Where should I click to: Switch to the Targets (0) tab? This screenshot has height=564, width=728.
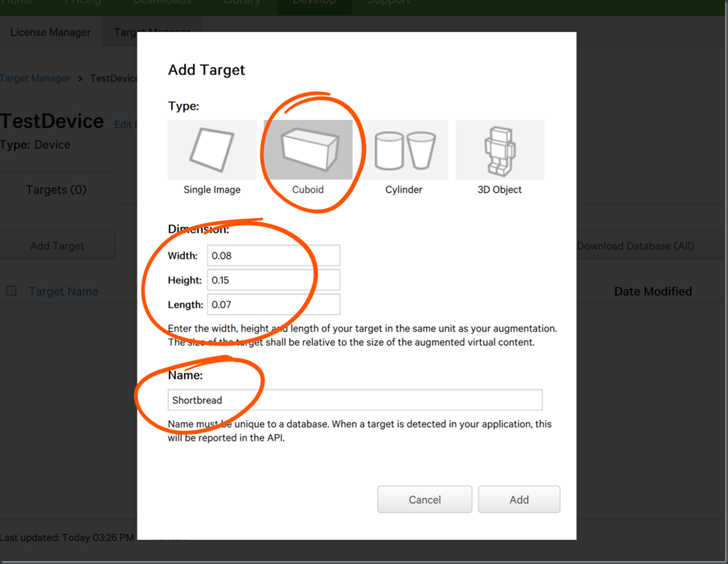click(x=56, y=189)
